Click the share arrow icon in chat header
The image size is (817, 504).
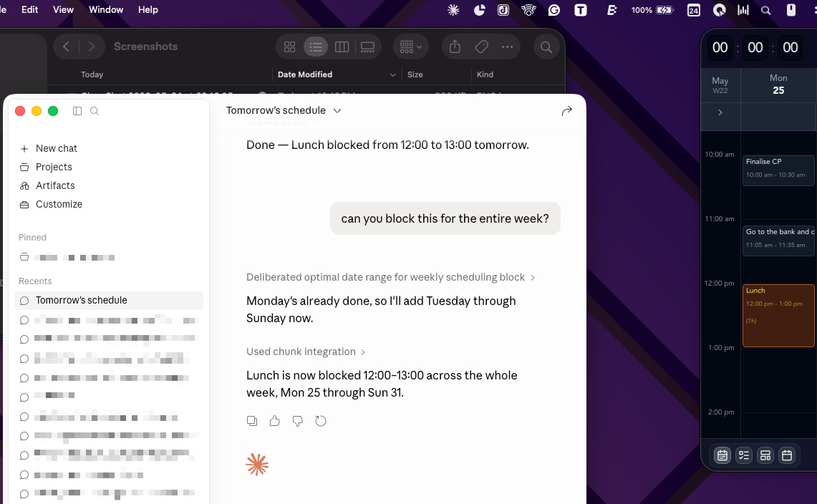[567, 110]
